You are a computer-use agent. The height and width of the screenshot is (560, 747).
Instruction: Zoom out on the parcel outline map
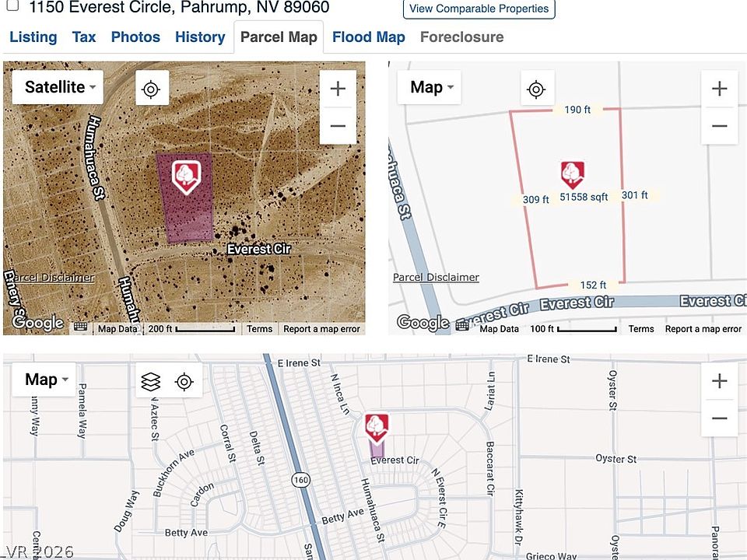pos(719,126)
